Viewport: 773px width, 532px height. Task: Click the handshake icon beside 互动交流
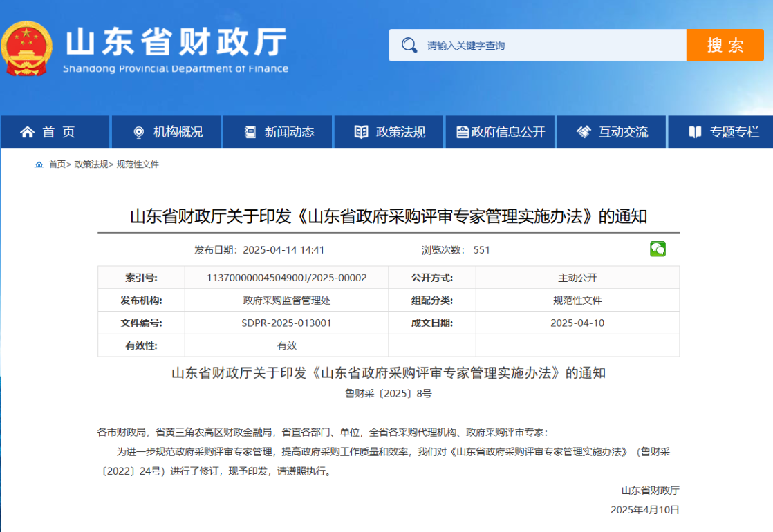coord(584,132)
